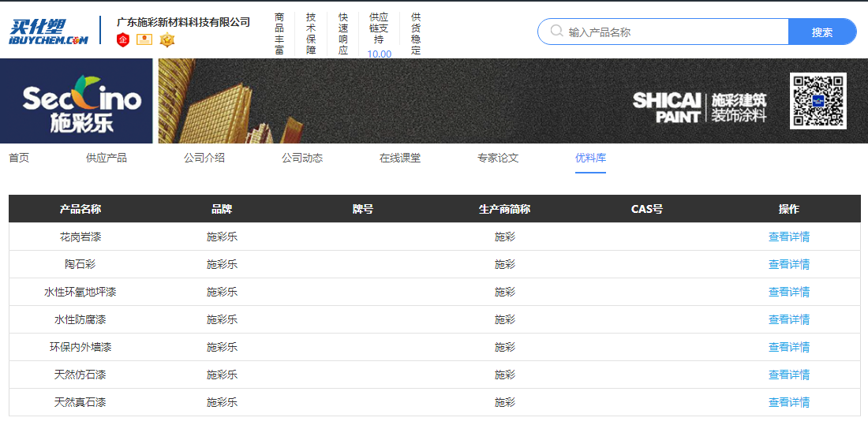
Task: Select the 优料库 tab
Action: [x=591, y=158]
